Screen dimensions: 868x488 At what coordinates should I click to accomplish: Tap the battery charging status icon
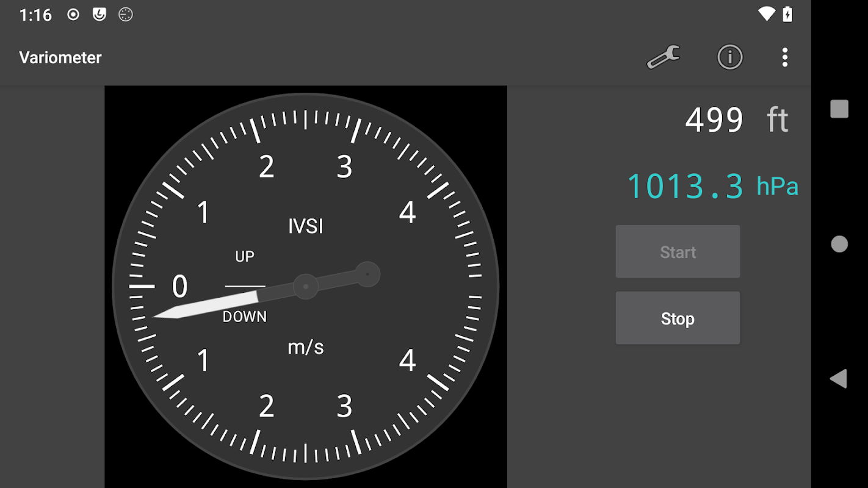tap(788, 14)
